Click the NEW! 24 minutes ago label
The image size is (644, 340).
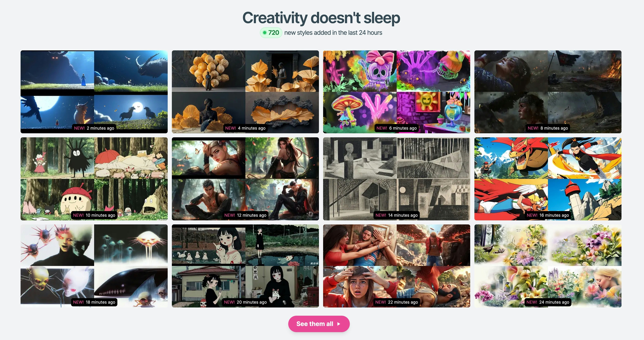pos(548,302)
